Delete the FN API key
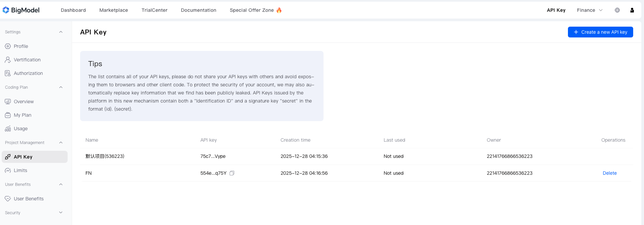644x225 pixels. pos(610,173)
